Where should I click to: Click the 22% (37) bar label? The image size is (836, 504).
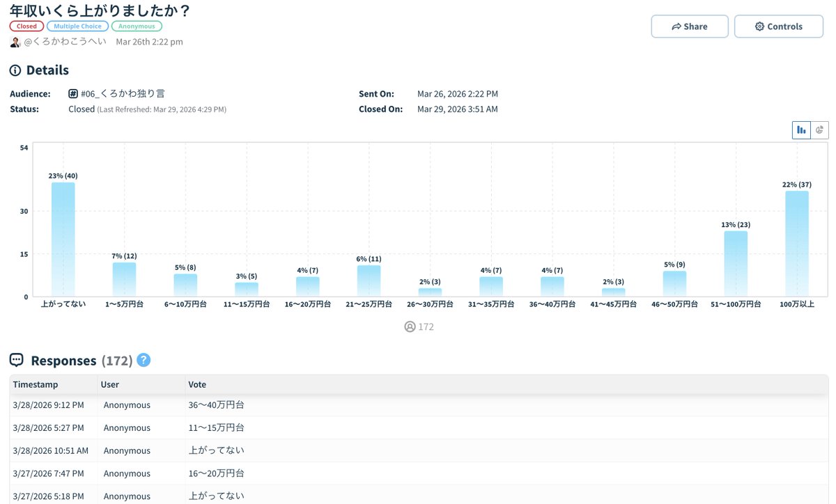(x=797, y=184)
